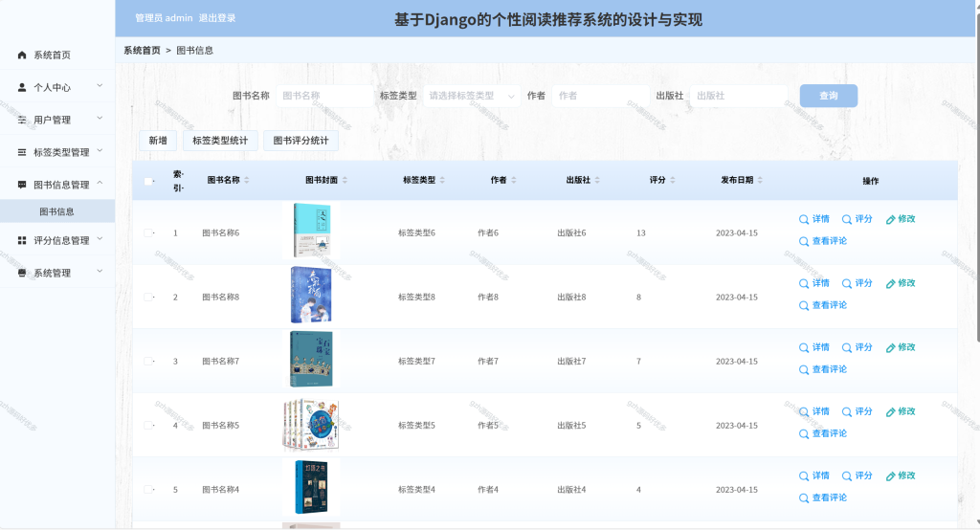Check the row checkbox for 图书名称4
The width and height of the screenshot is (980, 530).
point(148,490)
